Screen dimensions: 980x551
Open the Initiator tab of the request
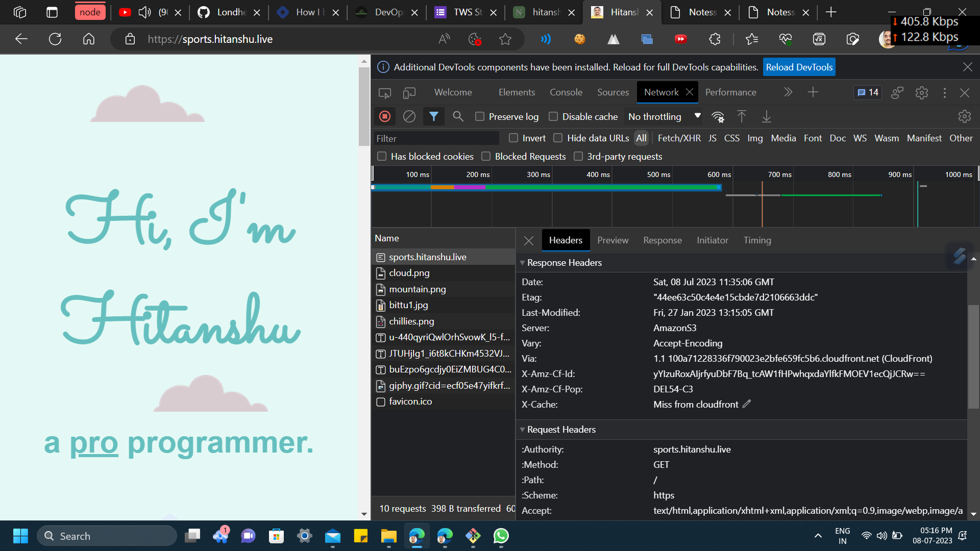point(713,240)
